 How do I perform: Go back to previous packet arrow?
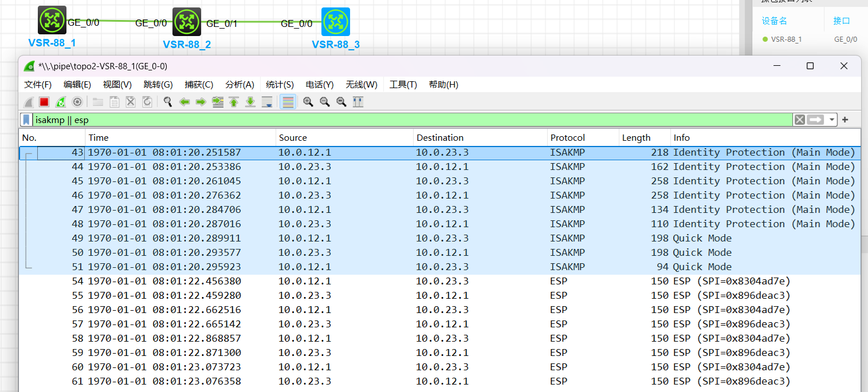click(184, 102)
